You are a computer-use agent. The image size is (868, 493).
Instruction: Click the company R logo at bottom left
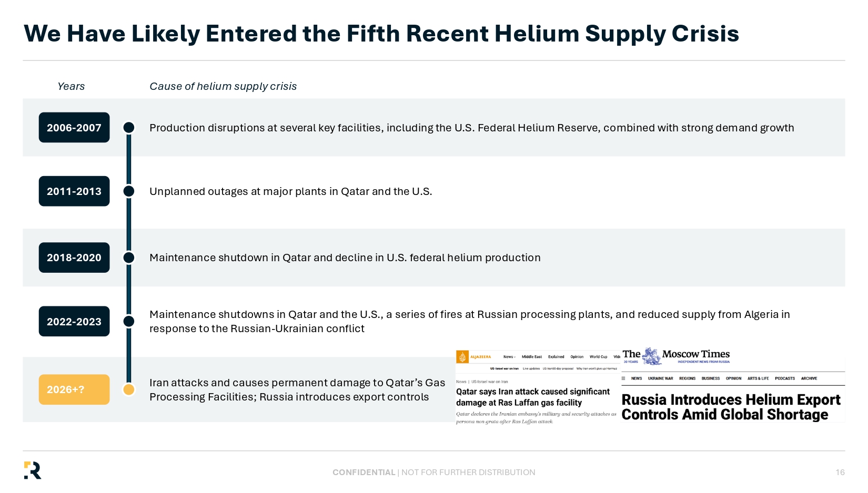[33, 470]
